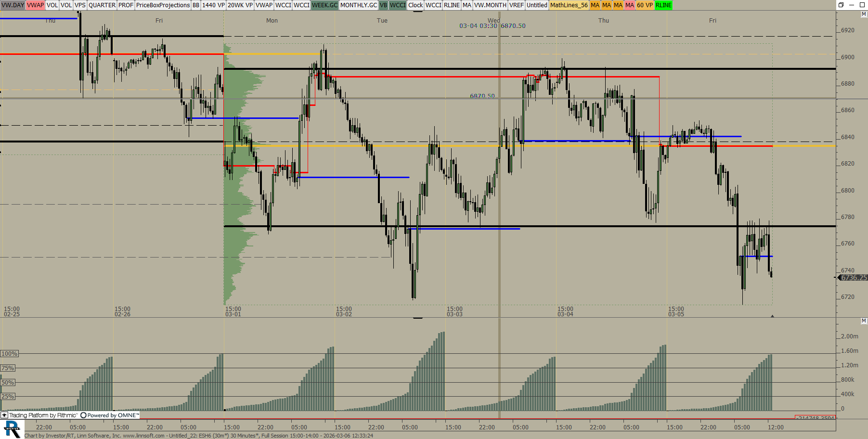Click the Investor/RT logo icon
868x439 pixels.
(x=12, y=429)
